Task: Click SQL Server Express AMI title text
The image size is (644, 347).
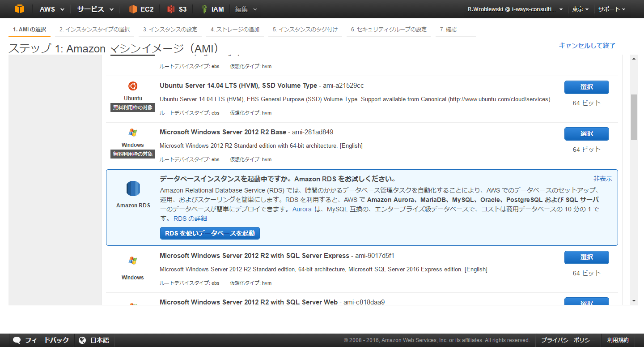Action: (x=254, y=256)
